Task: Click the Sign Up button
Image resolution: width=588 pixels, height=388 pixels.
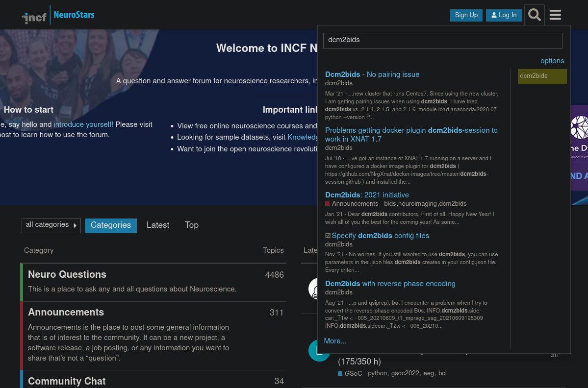Action: click(466, 15)
